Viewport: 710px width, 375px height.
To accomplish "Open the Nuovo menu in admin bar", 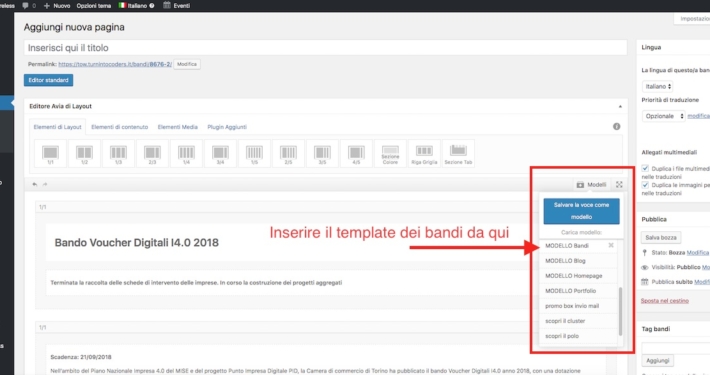I will [57, 5].
